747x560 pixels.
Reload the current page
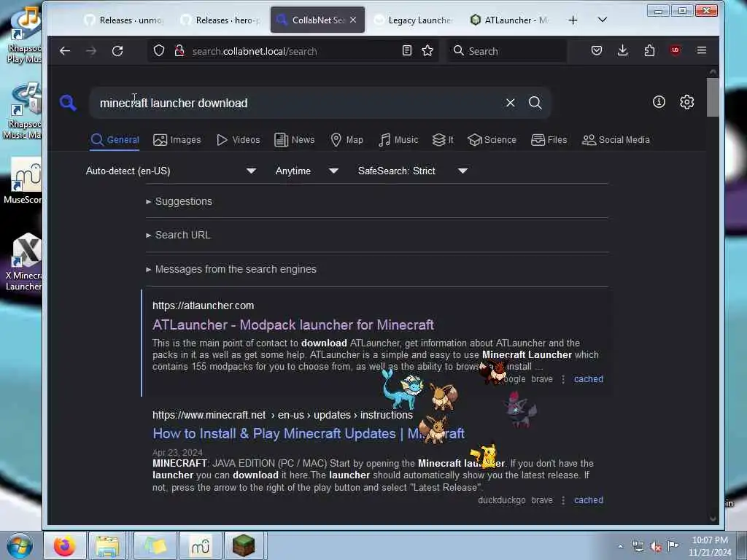click(117, 51)
